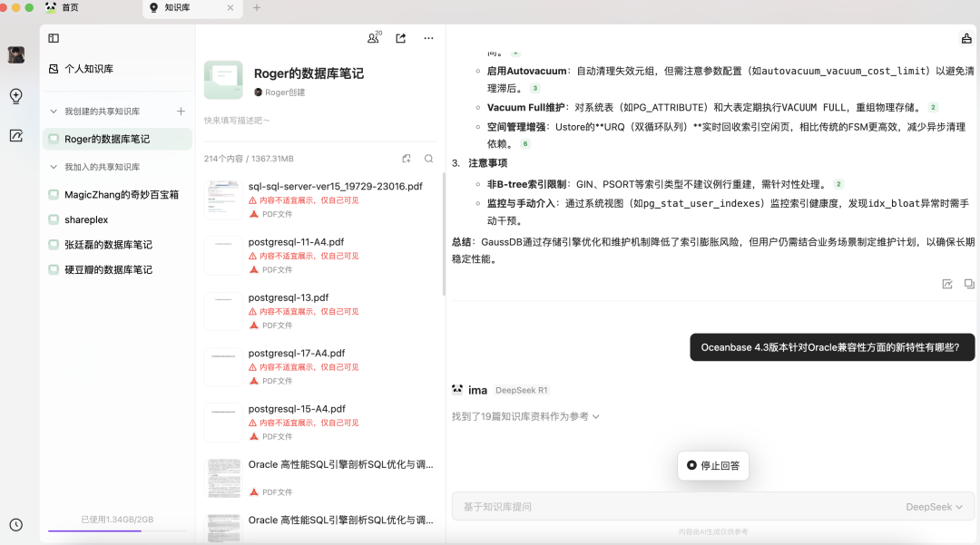Image resolution: width=980 pixels, height=545 pixels.
Task: Click the panda icon on 首页 tab
Action: 51,7
